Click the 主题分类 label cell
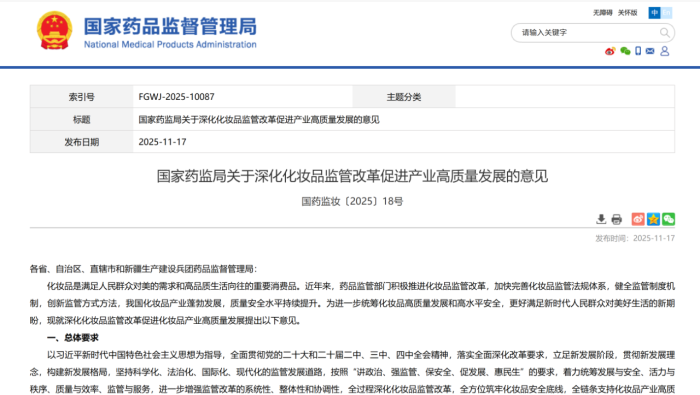 tap(404, 97)
